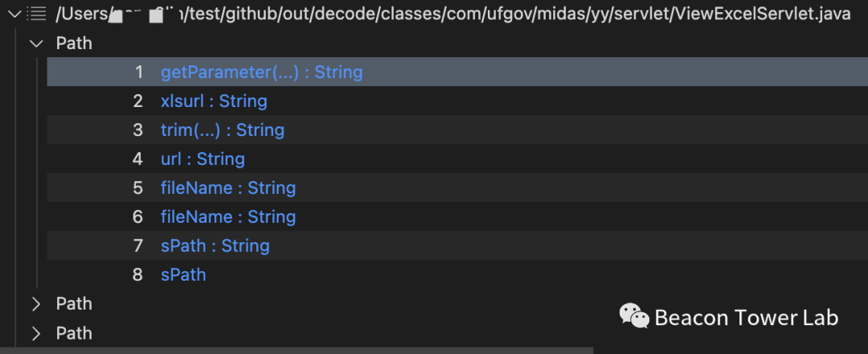868x354 pixels.
Task: Go to the sPath : String step
Action: tap(215, 246)
